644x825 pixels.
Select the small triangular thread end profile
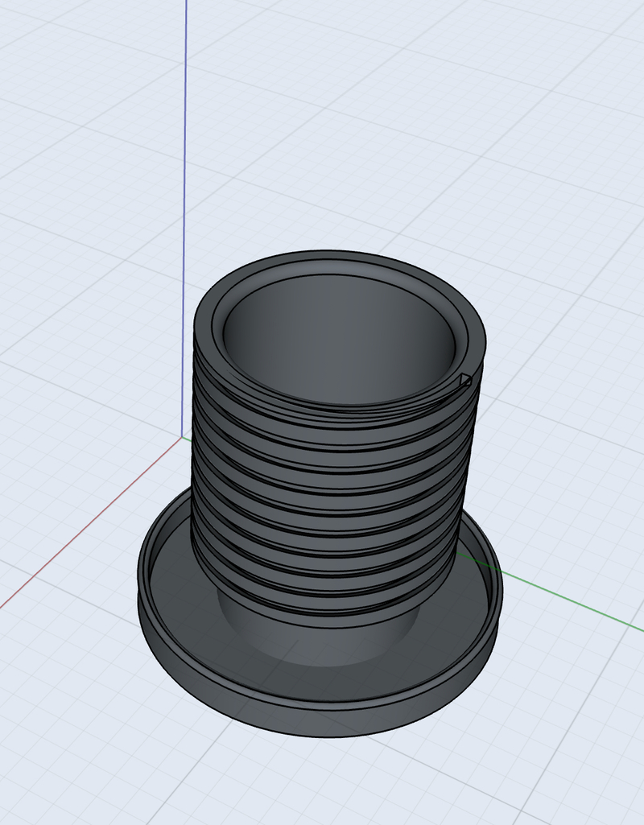464,380
